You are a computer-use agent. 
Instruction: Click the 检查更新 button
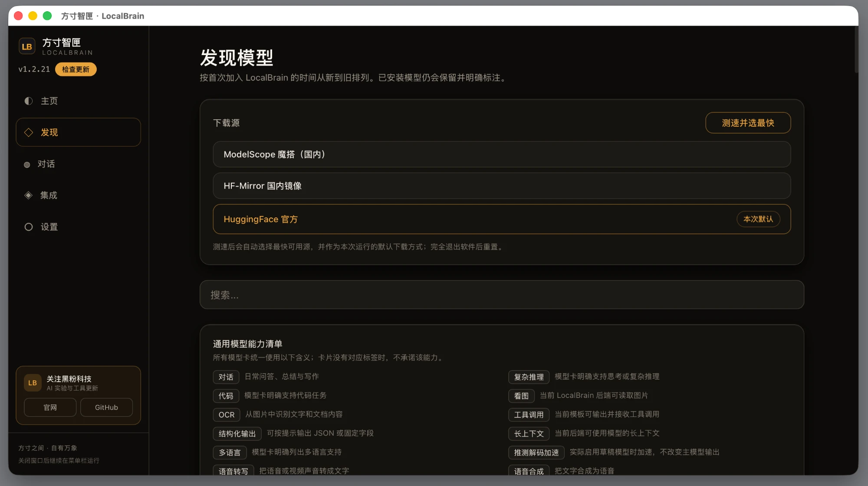coord(76,69)
